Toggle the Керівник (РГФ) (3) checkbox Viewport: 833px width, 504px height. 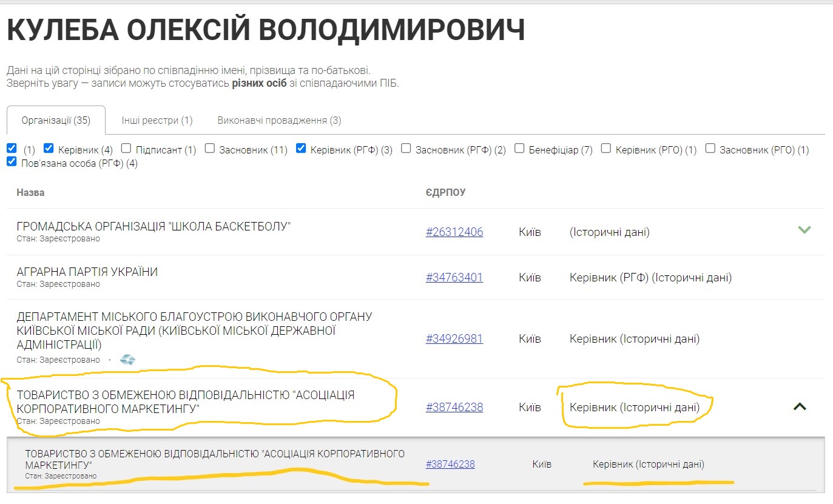pos(301,149)
